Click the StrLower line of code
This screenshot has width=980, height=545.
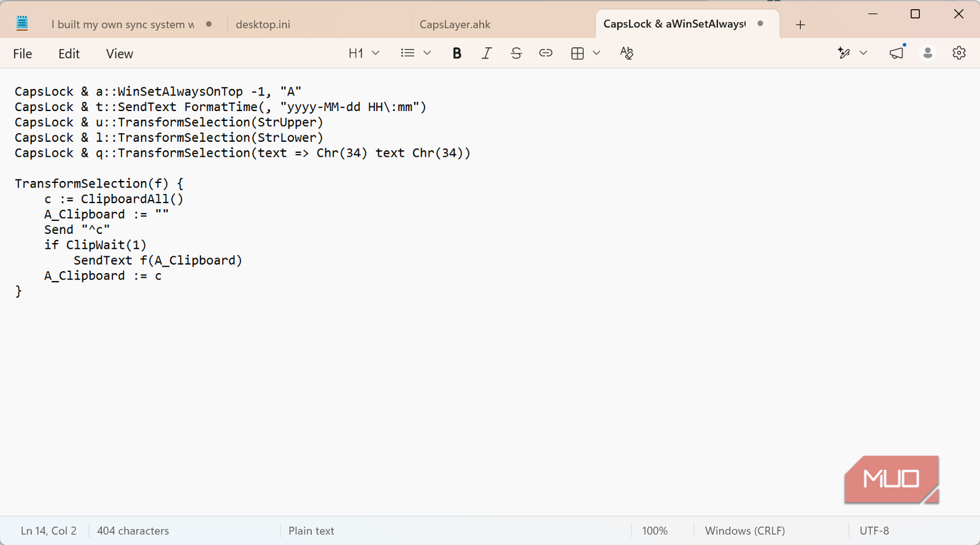[x=169, y=138]
